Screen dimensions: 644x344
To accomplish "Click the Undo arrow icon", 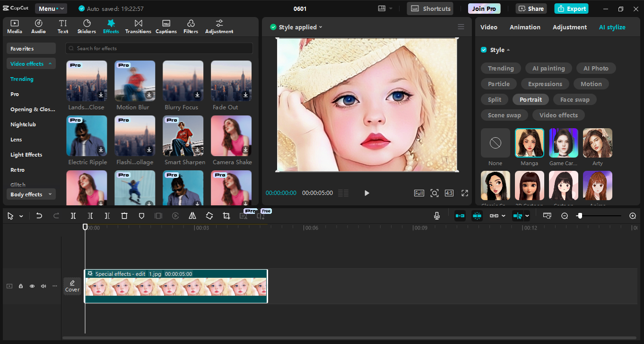I will pyautogui.click(x=39, y=216).
